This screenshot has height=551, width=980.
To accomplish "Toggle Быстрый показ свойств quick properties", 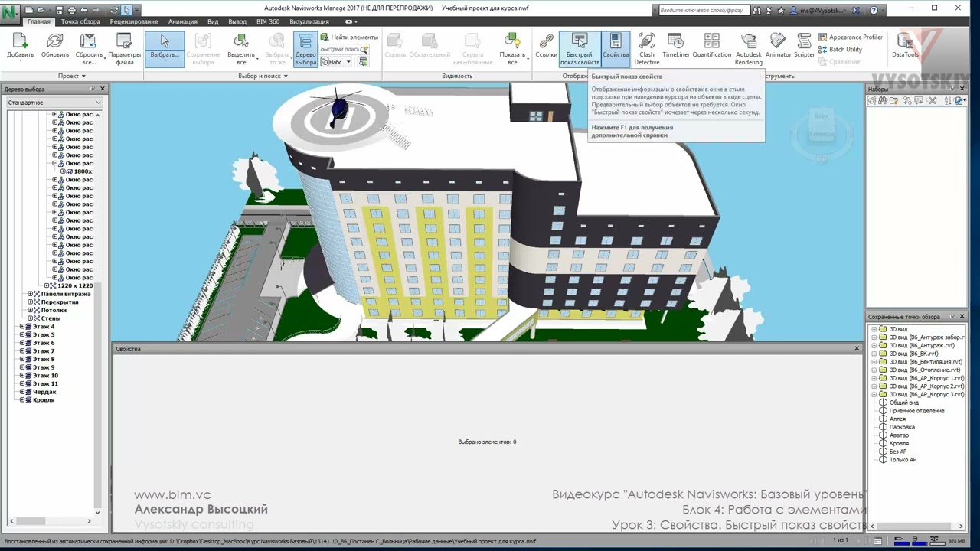I will point(580,49).
